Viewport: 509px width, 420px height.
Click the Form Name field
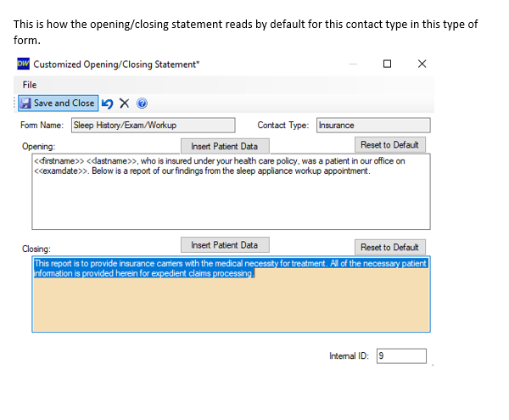[154, 125]
